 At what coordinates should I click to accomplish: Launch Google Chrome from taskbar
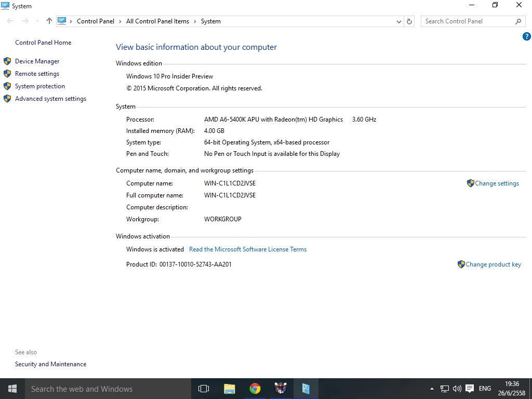point(255,389)
